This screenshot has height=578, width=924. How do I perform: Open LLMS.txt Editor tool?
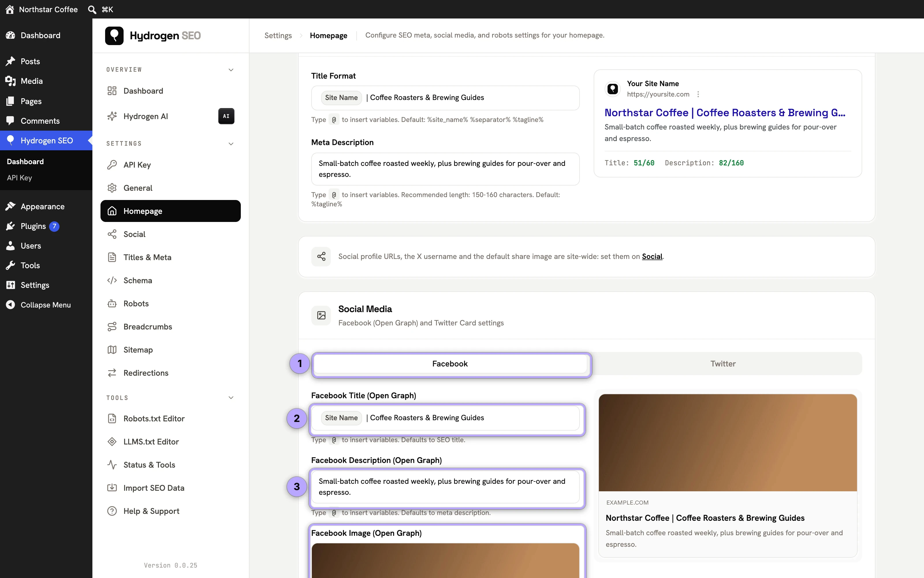pyautogui.click(x=170, y=442)
